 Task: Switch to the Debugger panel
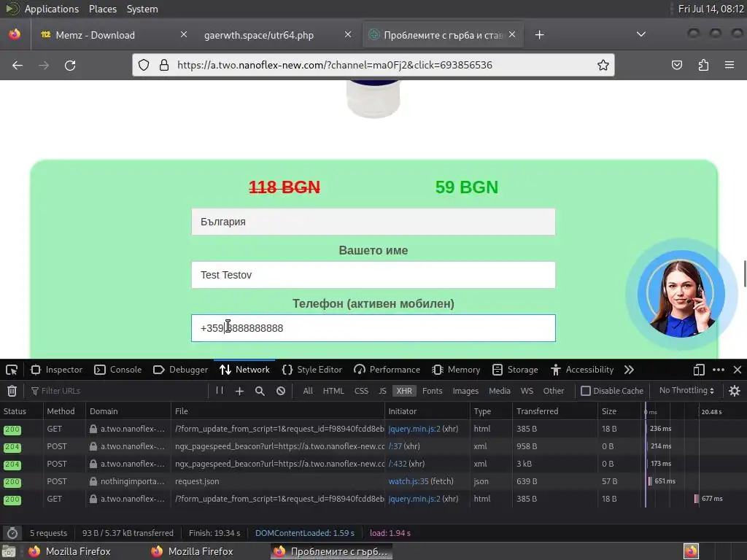[x=181, y=370]
